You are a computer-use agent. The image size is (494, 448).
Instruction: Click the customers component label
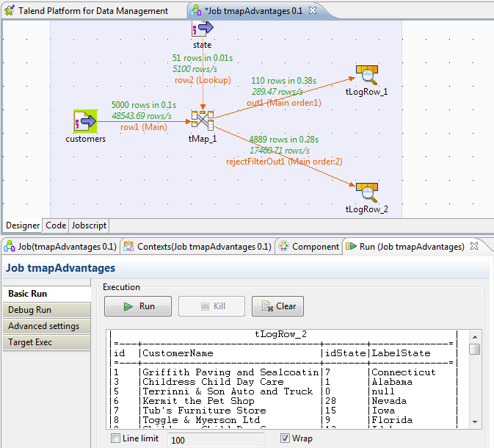85,139
